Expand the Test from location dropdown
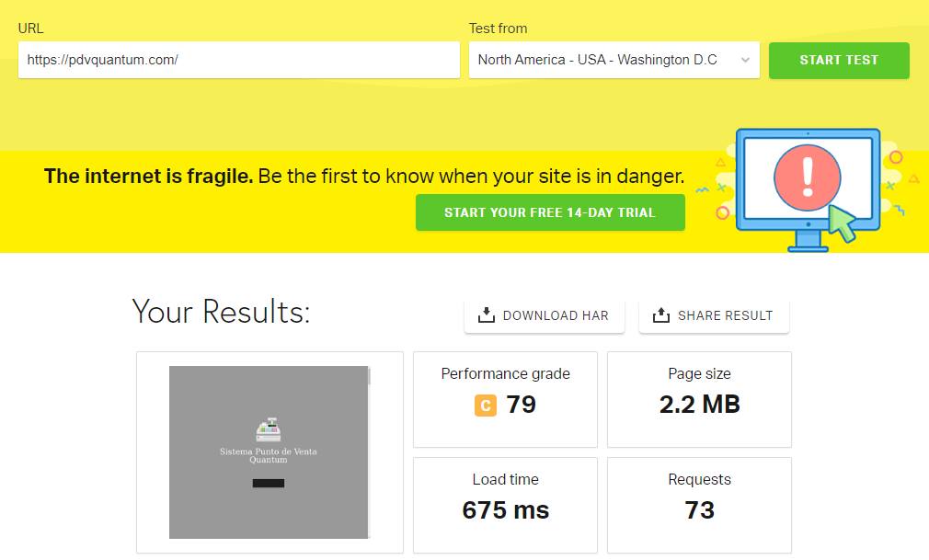The height and width of the screenshot is (560, 929). coord(614,60)
